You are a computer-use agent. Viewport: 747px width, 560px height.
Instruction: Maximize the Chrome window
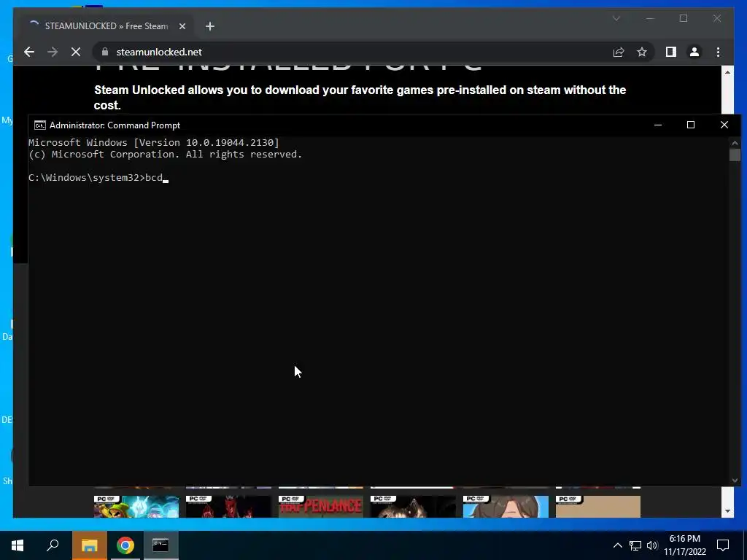point(684,18)
